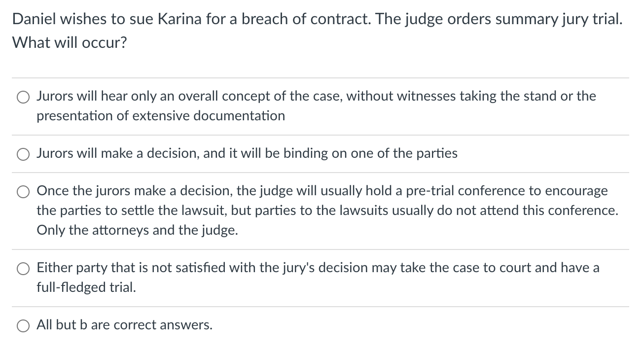644x354 pixels.
Task: Click the phrase 'All but b are correct answers.'
Action: coord(124,325)
